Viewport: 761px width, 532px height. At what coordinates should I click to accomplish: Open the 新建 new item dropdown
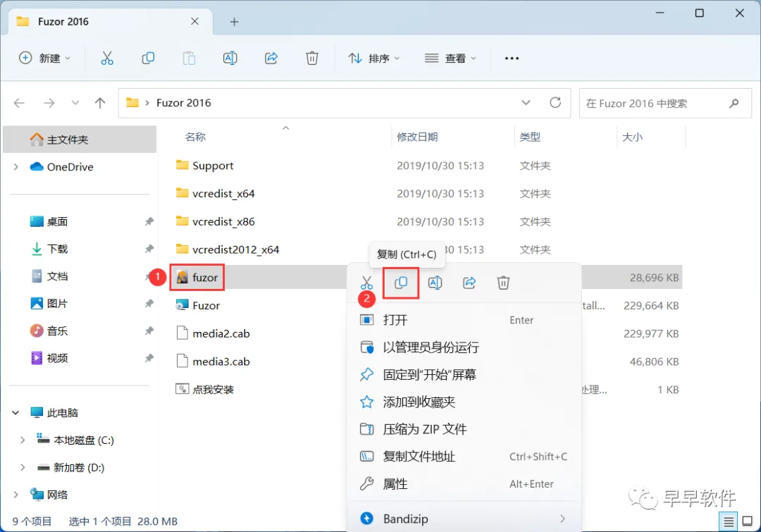click(44, 58)
